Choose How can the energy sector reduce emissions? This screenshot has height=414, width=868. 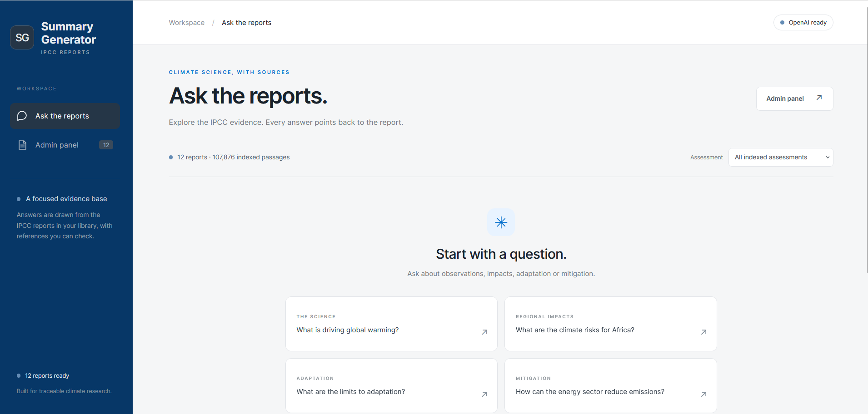click(x=610, y=385)
